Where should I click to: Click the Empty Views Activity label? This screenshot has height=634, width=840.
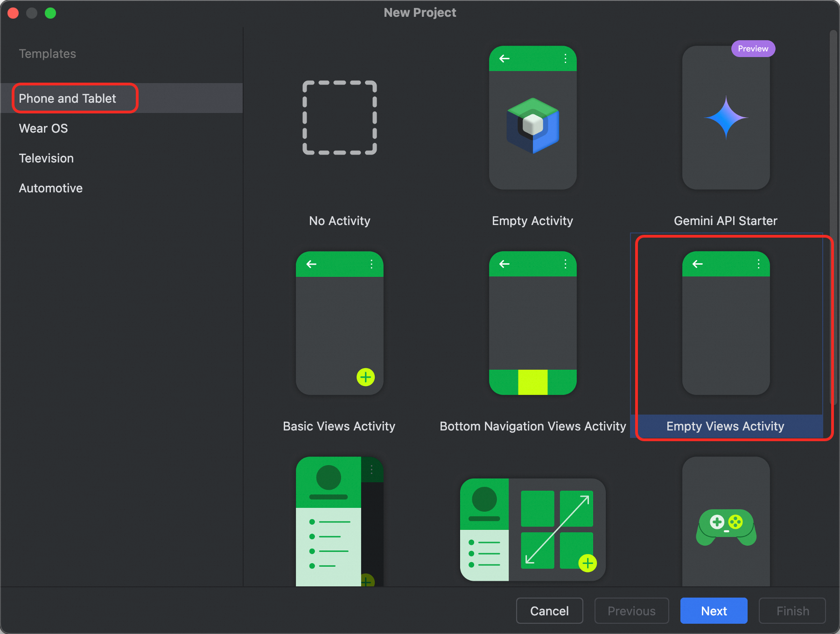(726, 426)
